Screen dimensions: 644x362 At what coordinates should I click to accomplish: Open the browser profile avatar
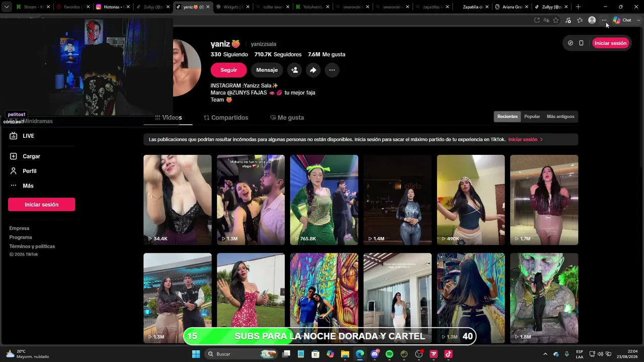point(592,20)
